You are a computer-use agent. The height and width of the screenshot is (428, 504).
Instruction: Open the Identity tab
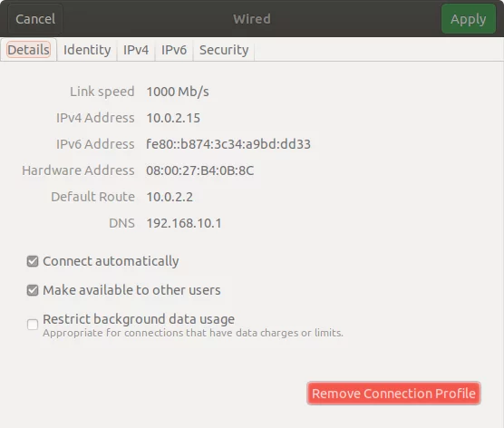point(87,50)
